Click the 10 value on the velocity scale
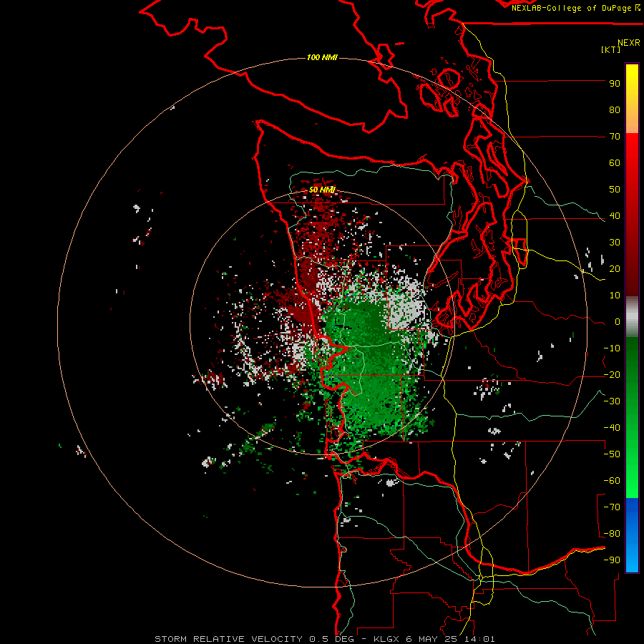This screenshot has height=644, width=644. tap(615, 296)
